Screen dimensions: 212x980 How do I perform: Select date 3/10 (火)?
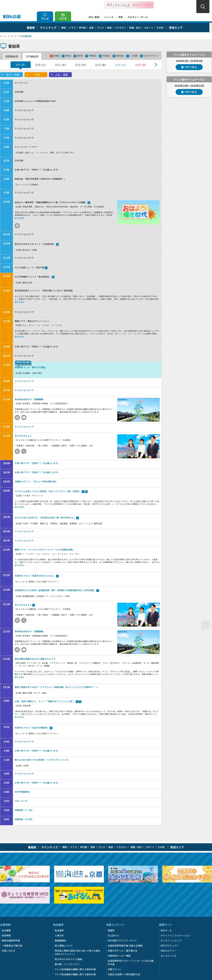[40, 65]
